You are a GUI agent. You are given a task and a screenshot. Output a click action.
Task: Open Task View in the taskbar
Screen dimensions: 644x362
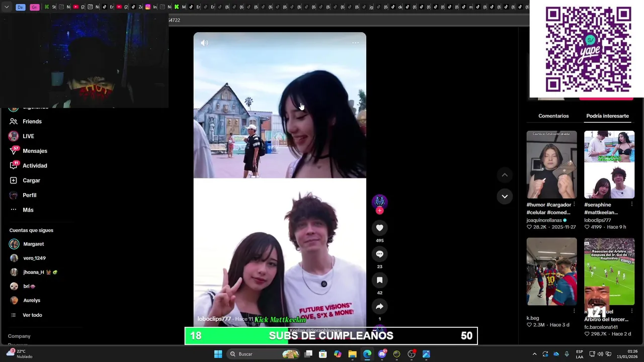pos(308,354)
